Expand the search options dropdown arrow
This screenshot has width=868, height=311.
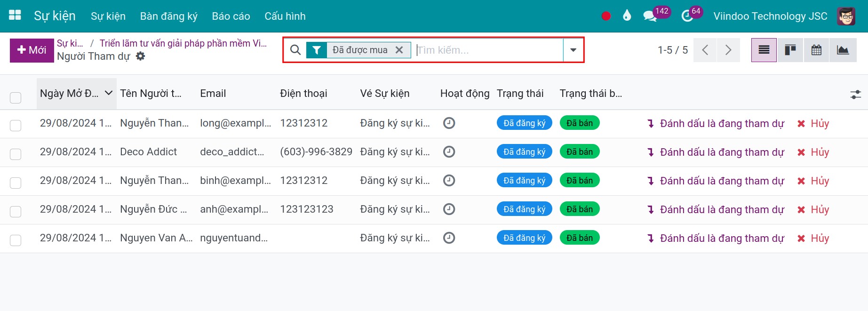(573, 50)
